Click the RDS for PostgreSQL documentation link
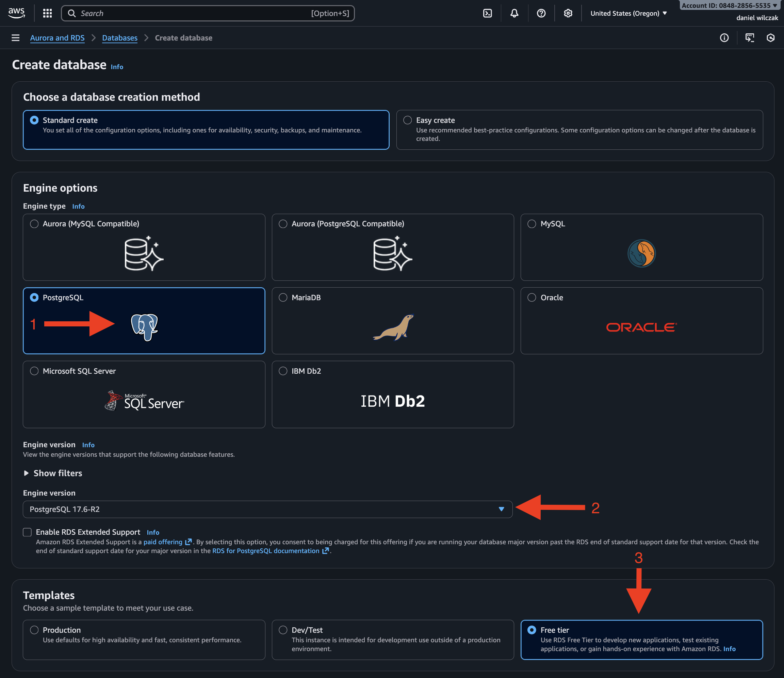 266,551
